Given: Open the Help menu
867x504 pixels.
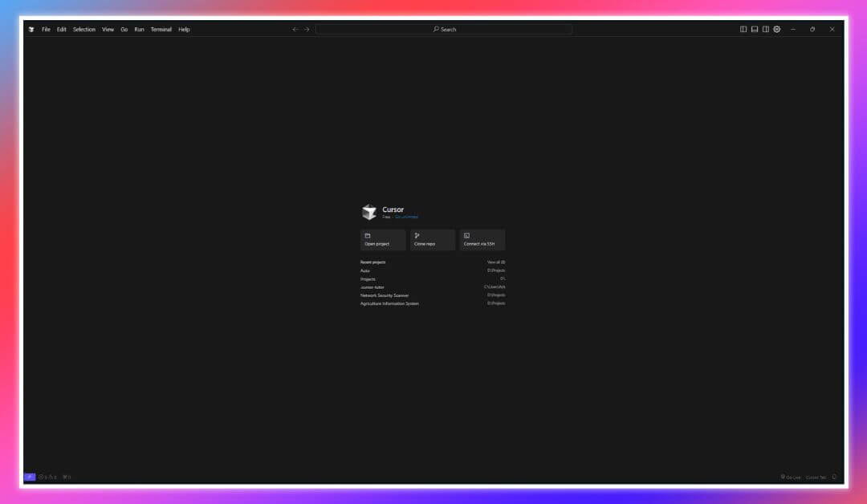Looking at the screenshot, I should point(184,29).
